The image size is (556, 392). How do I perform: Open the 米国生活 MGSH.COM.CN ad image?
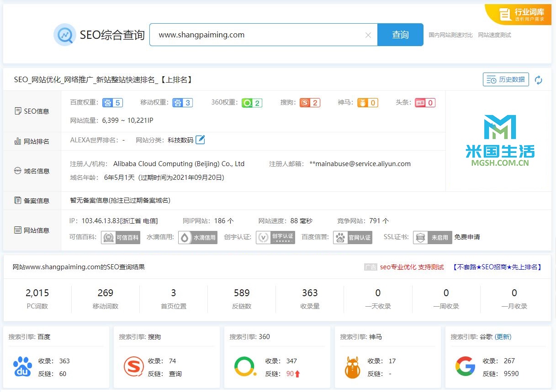click(x=500, y=141)
